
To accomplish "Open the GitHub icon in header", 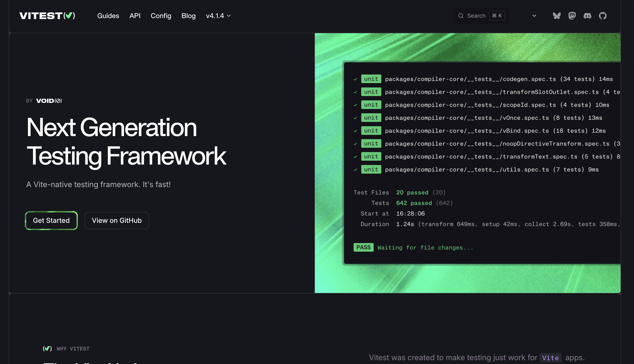I will click(x=603, y=16).
